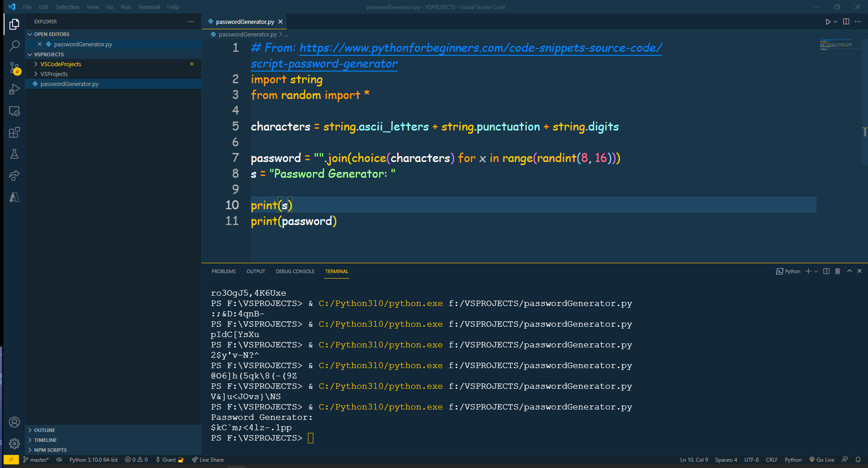
Task: Select the Python interpreter version in status bar
Action: click(x=93, y=459)
